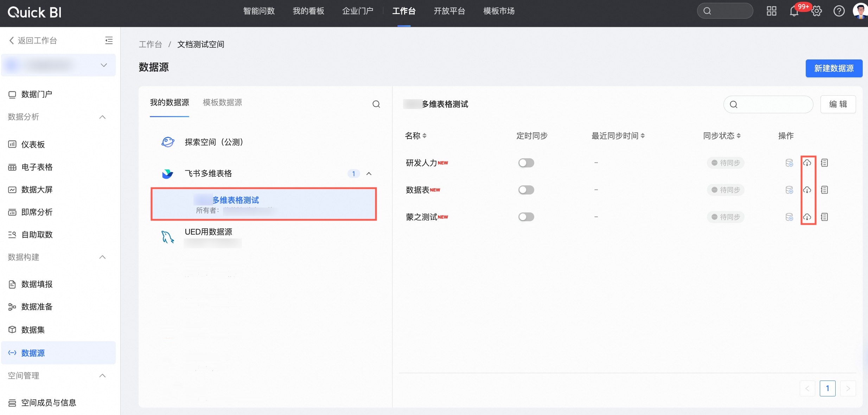Collapse the 数据构建 sidebar section
Image resolution: width=868 pixels, height=415 pixels.
point(103,257)
